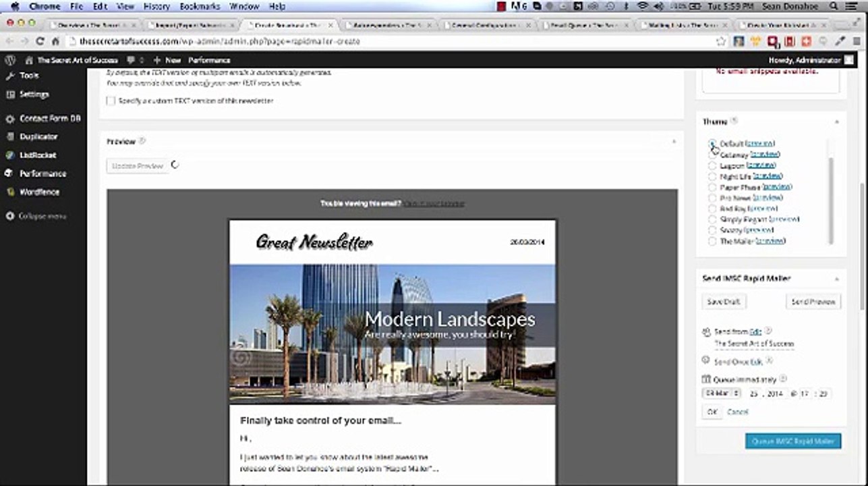The width and height of the screenshot is (868, 486).
Task: Open Chrome's History menu
Action: 156,6
